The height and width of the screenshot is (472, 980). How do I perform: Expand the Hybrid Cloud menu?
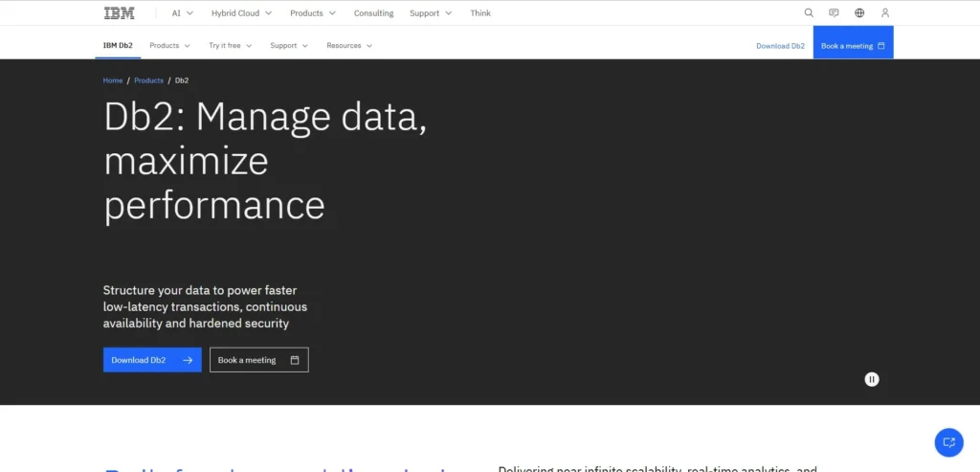(241, 13)
